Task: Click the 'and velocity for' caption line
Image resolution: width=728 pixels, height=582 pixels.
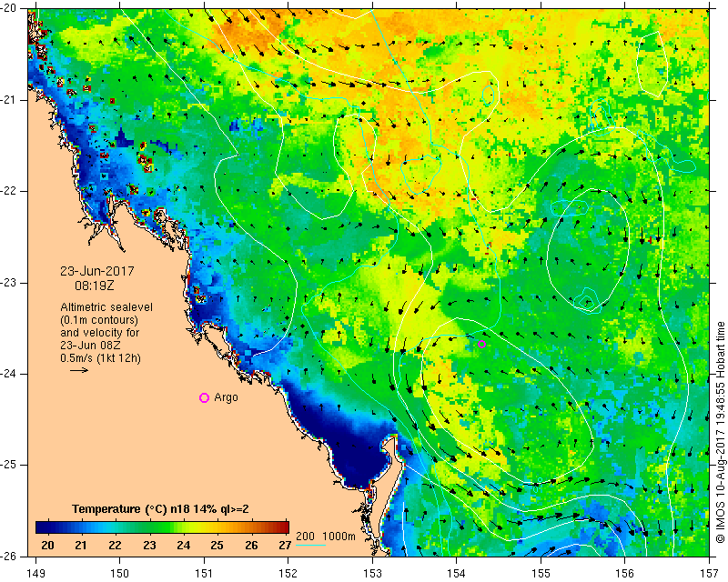Action: [99, 332]
